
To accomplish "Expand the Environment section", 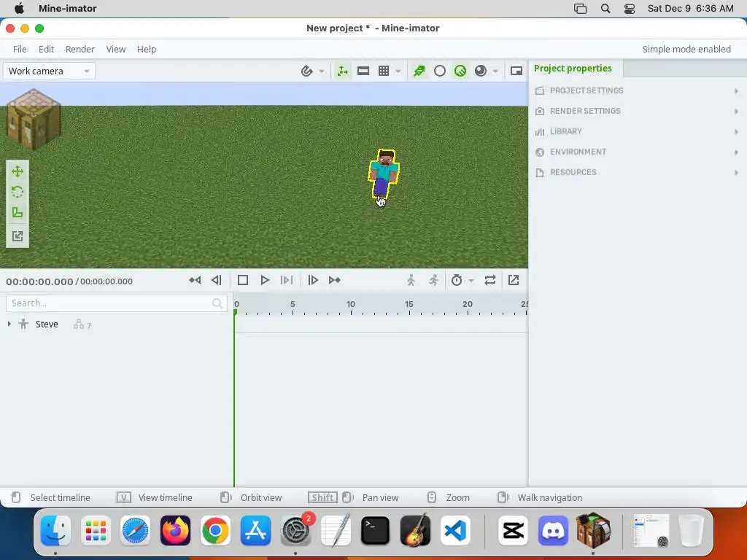I will coord(638,152).
